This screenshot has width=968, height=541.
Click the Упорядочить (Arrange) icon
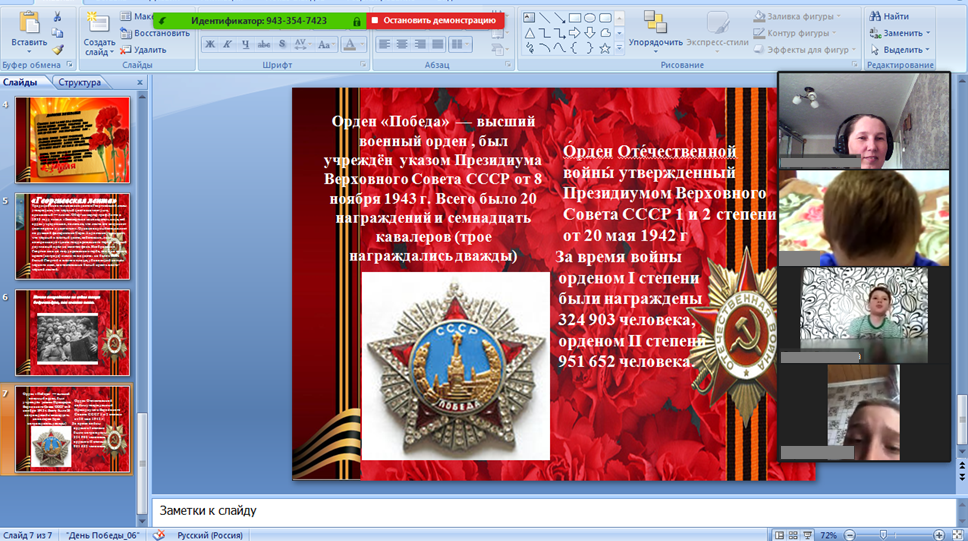655,24
